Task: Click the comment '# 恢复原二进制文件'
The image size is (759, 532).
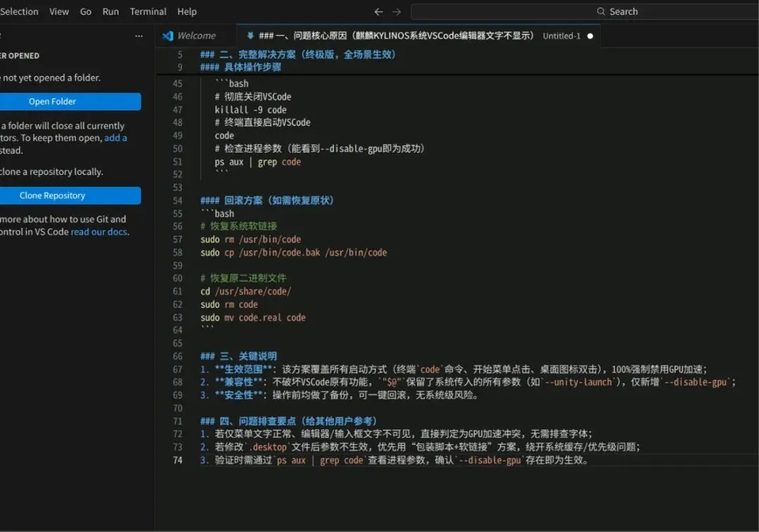Action: (243, 278)
